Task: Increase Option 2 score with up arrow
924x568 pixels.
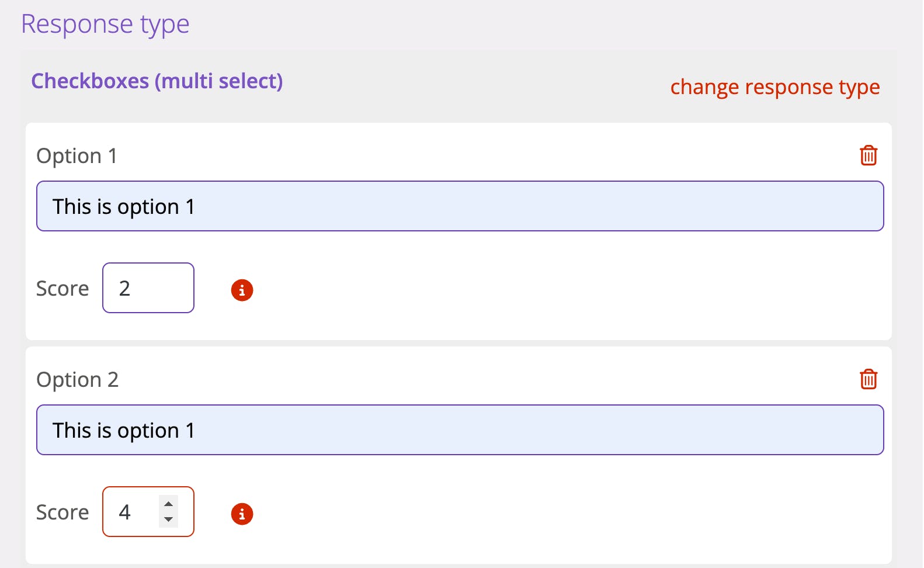Action: point(168,504)
